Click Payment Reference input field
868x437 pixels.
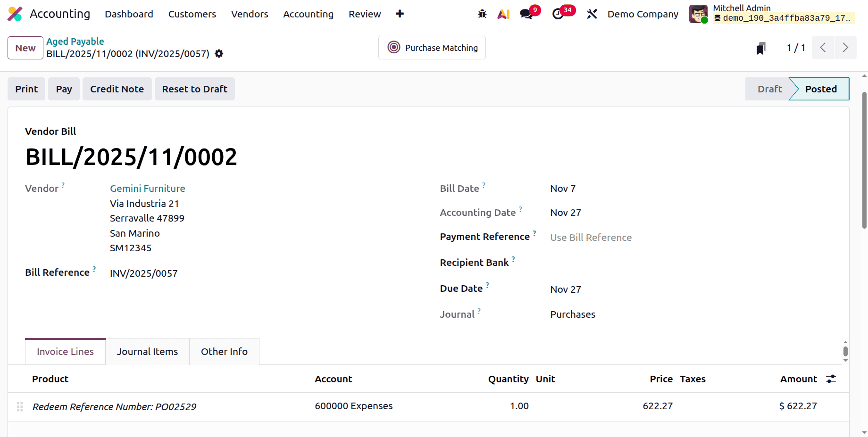tap(691, 238)
